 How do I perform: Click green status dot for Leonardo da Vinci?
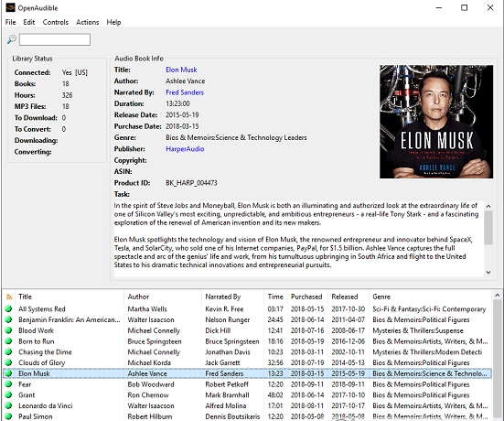pyautogui.click(x=8, y=405)
